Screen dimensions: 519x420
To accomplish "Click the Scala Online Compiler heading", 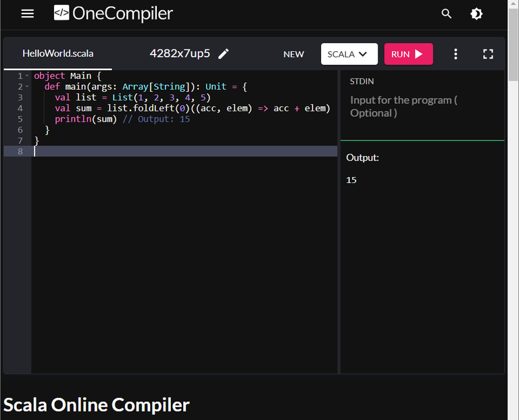I will coord(97,404).
